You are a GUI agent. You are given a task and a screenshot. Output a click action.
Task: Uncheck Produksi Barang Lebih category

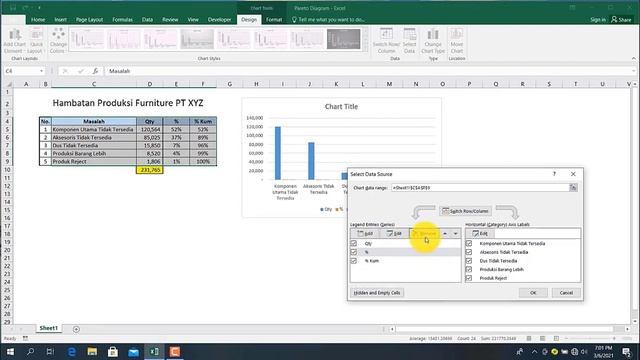point(469,269)
